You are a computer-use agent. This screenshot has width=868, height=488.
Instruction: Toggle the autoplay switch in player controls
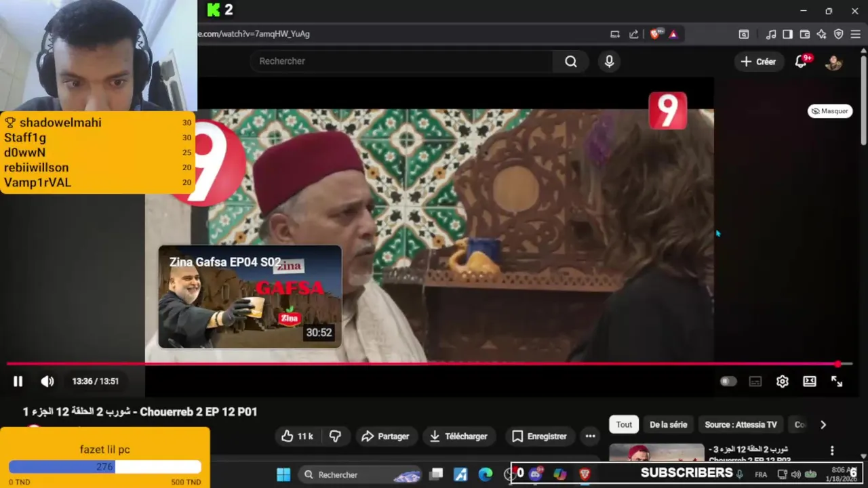[728, 382]
